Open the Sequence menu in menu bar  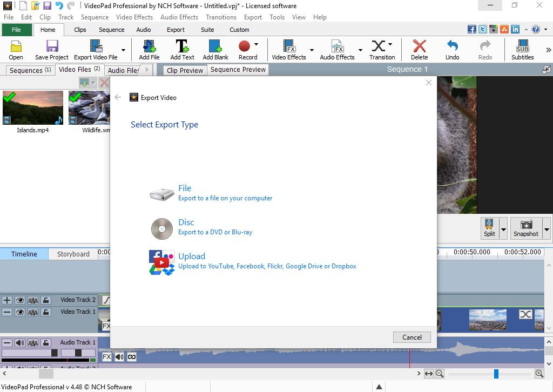tap(95, 17)
